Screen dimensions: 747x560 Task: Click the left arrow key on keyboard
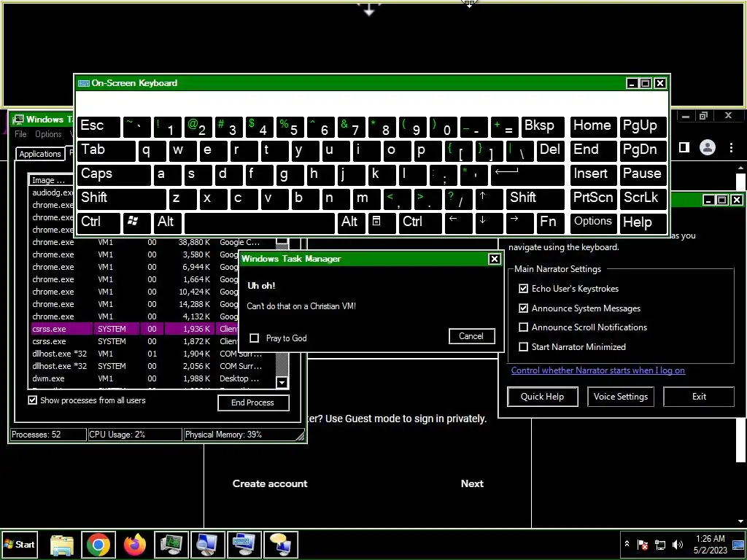[458, 222]
